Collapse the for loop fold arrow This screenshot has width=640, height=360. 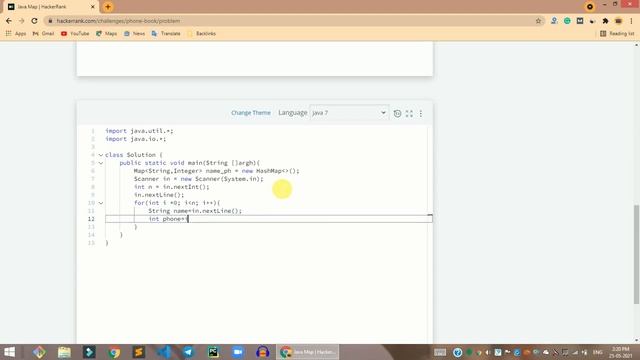(x=101, y=203)
